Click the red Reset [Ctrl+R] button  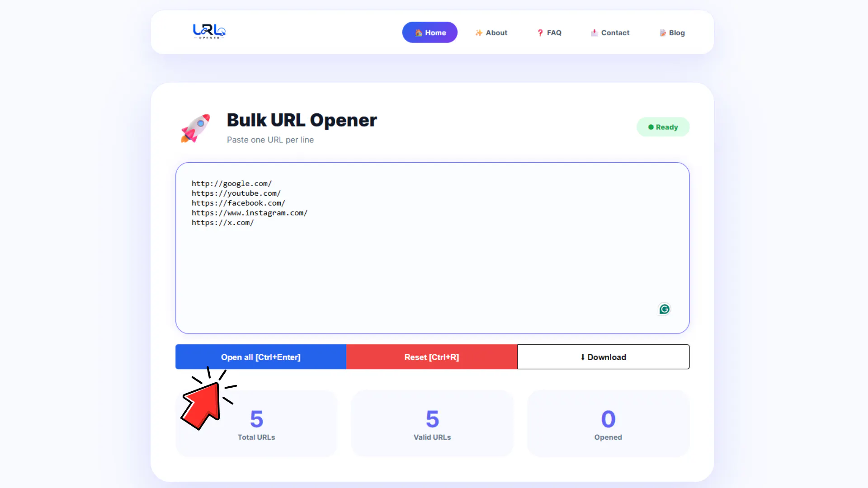click(432, 357)
